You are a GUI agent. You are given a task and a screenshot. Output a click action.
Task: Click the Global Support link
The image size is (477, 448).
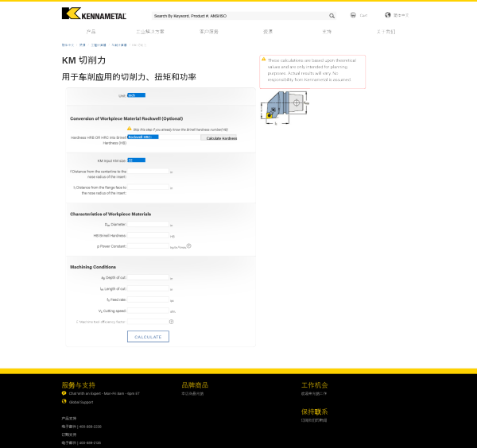pos(81,402)
